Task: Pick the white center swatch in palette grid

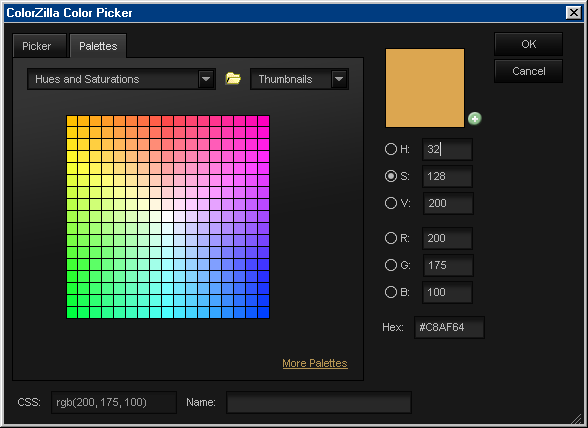Action: (168, 216)
